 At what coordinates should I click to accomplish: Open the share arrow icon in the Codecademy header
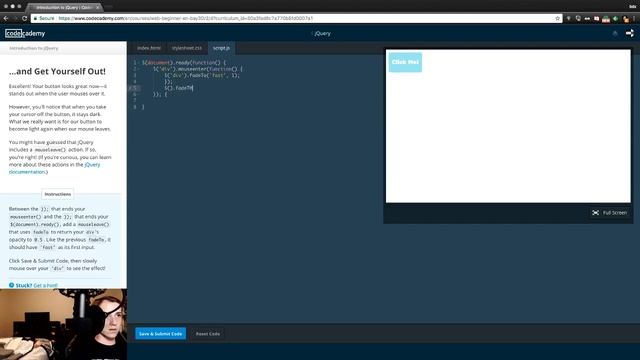[x=630, y=33]
